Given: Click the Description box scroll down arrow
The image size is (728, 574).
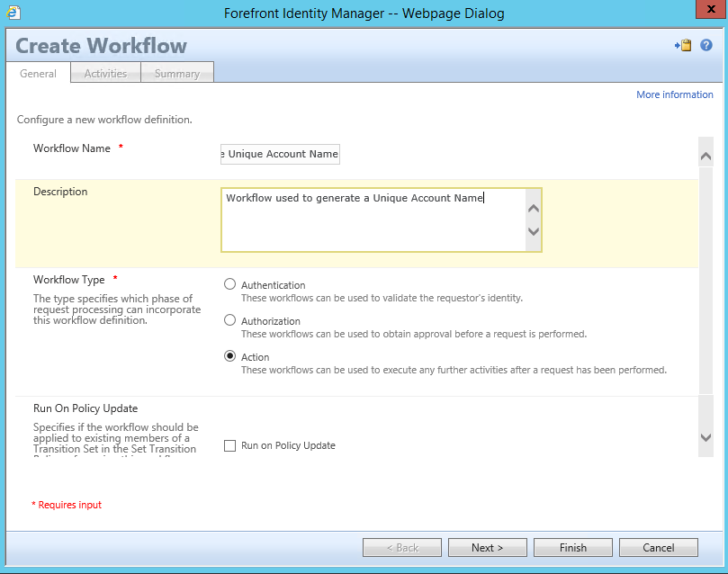Looking at the screenshot, I should (x=534, y=231).
